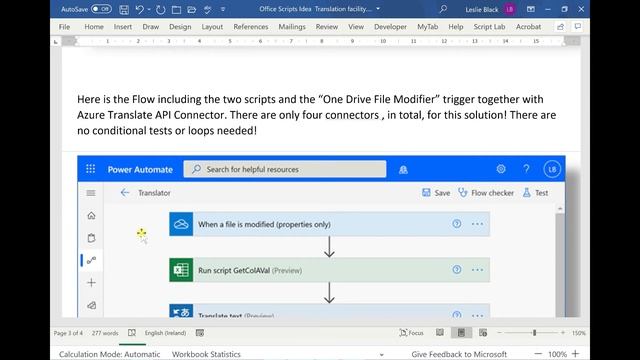The image size is (640, 360).
Task: Click the Save icon in Word title bar
Action: tap(124, 9)
